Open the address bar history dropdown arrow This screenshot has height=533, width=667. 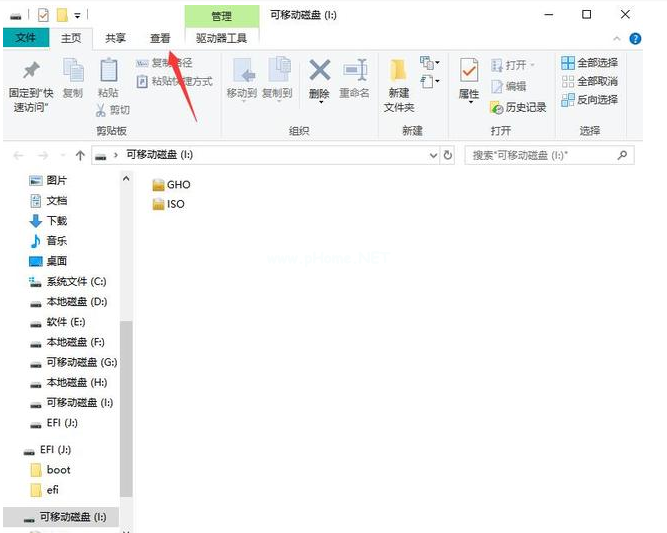point(432,156)
